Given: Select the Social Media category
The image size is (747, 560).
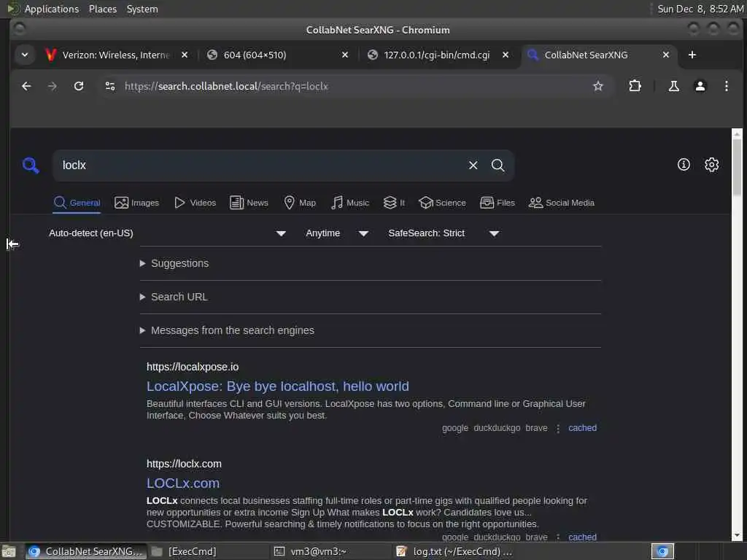Looking at the screenshot, I should coord(561,203).
